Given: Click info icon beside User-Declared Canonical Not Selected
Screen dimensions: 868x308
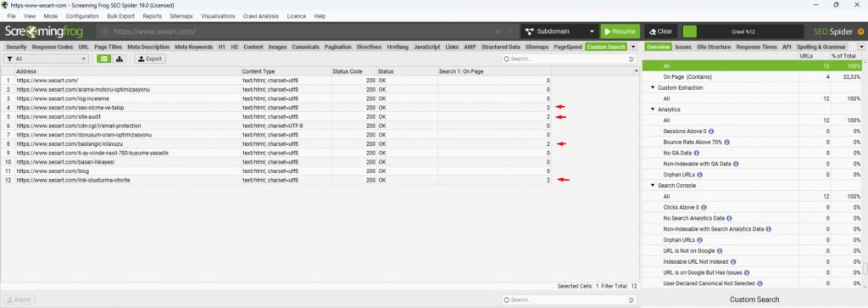Looking at the screenshot, I should tap(759, 283).
